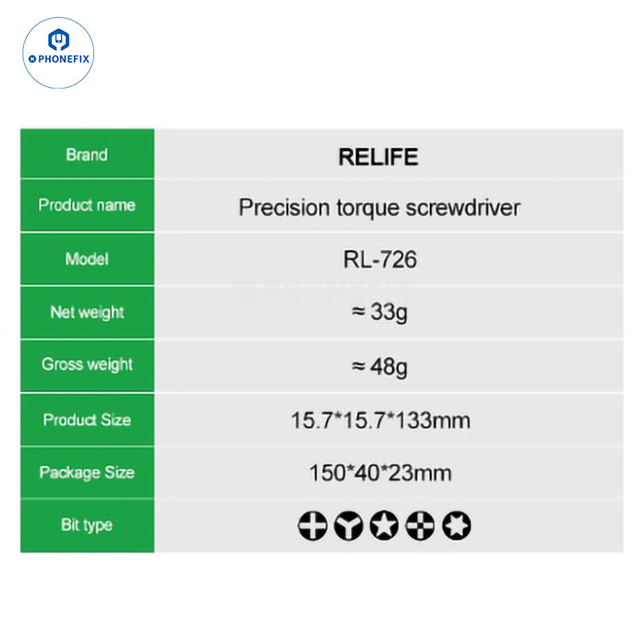
Task: Click the 15.7*15.7*133mm size value
Action: (379, 420)
